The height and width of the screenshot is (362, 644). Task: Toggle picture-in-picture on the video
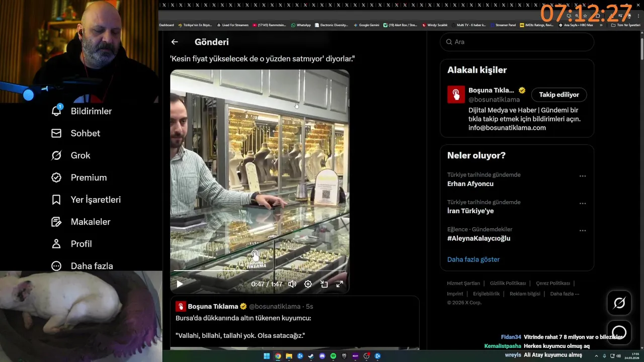point(324,284)
